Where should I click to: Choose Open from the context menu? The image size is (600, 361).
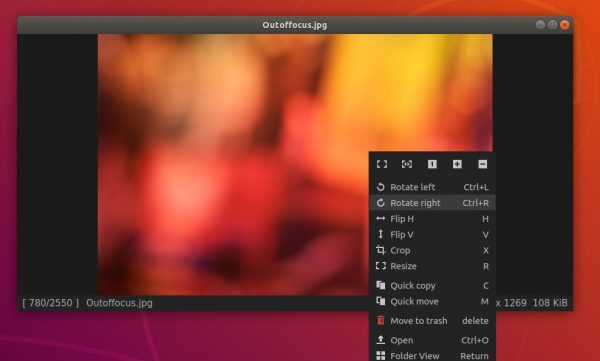pyautogui.click(x=432, y=340)
